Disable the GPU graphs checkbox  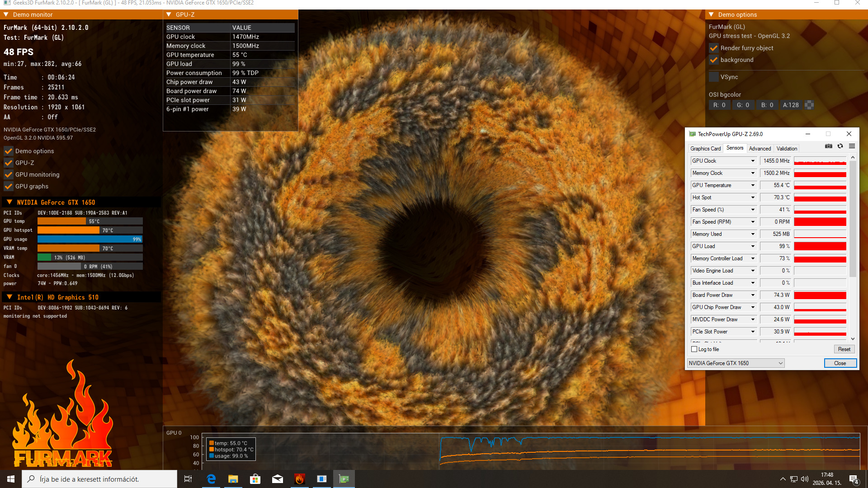pyautogui.click(x=9, y=186)
